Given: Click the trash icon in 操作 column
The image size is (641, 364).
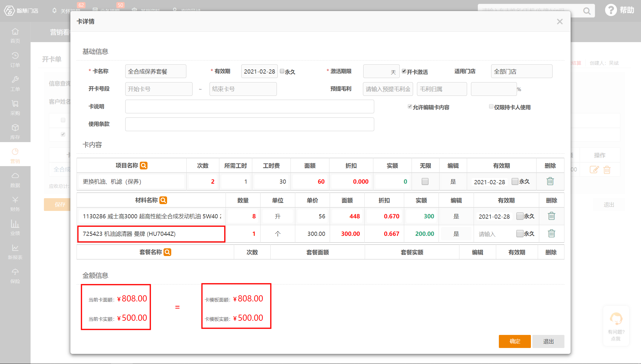Looking at the screenshot, I should 607,170.
